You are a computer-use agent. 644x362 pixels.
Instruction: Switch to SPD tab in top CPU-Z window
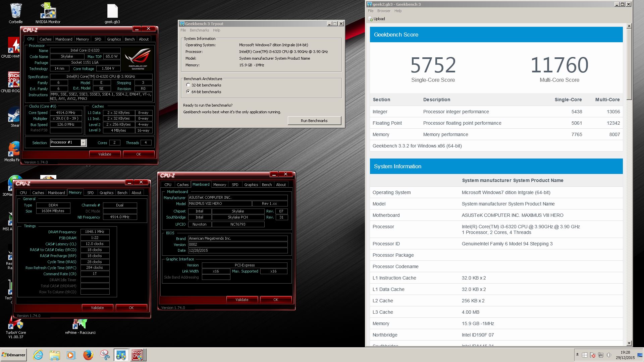coord(98,39)
